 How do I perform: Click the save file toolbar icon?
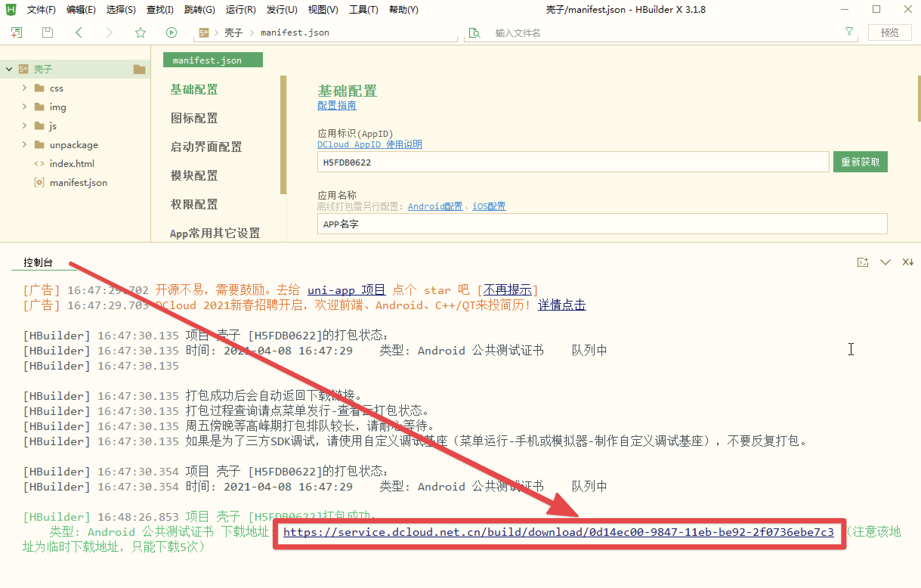click(x=48, y=32)
